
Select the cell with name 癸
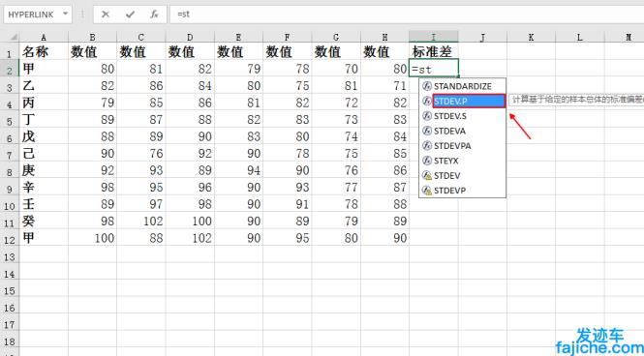coord(44,222)
